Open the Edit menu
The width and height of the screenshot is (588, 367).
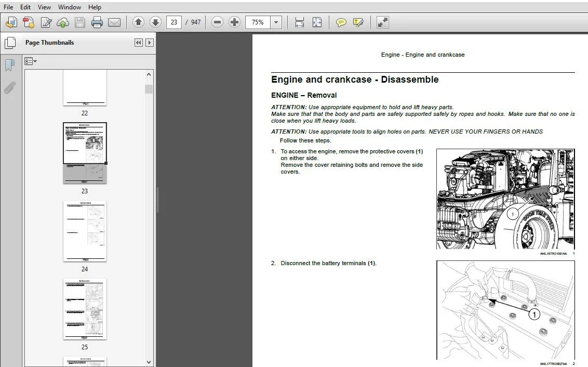coord(25,7)
